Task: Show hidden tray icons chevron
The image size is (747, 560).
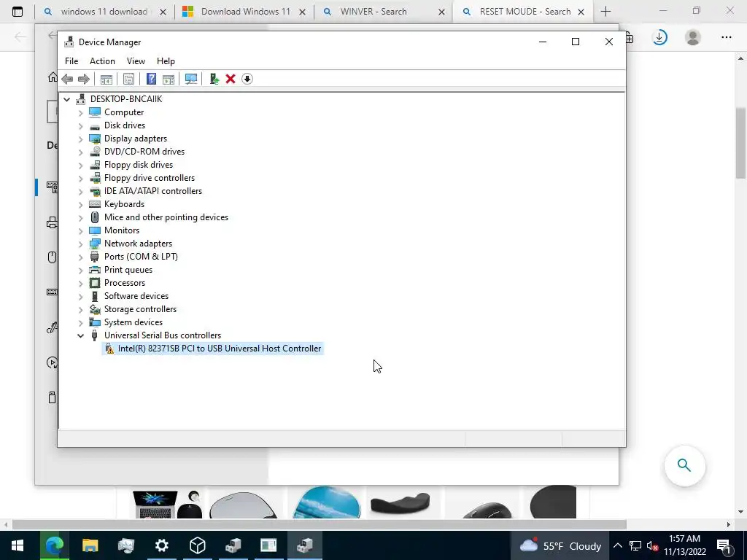Action: click(x=617, y=545)
